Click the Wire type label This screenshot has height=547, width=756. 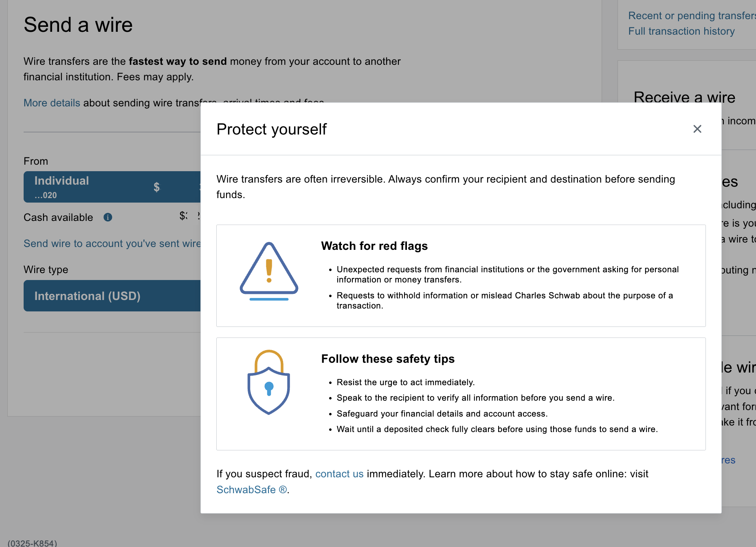click(46, 269)
